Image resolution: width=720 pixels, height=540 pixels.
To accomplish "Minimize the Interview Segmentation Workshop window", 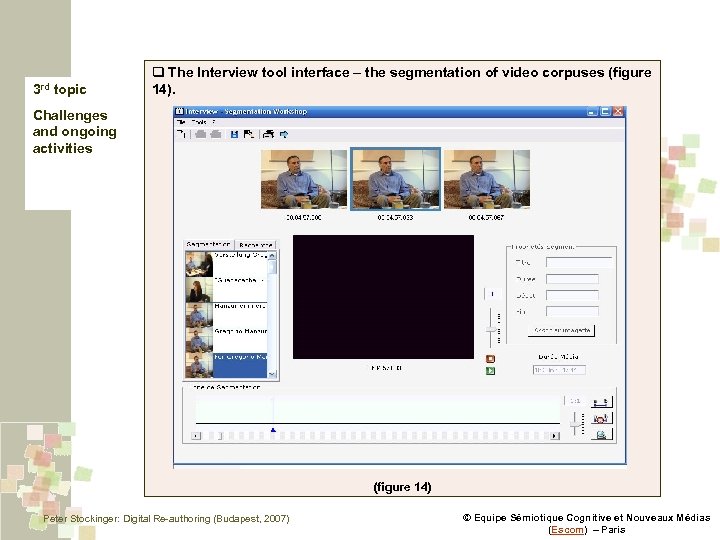I will 592,112.
